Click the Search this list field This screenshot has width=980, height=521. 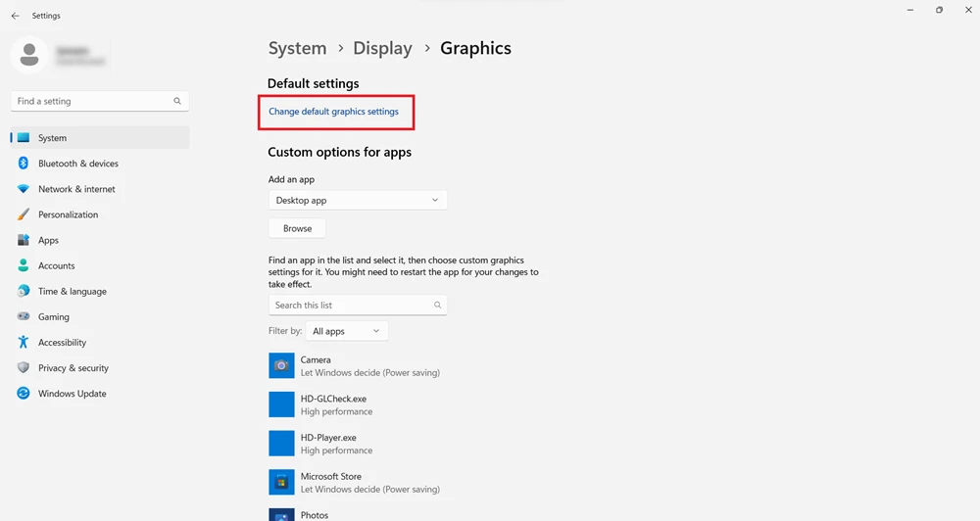pyautogui.click(x=358, y=305)
